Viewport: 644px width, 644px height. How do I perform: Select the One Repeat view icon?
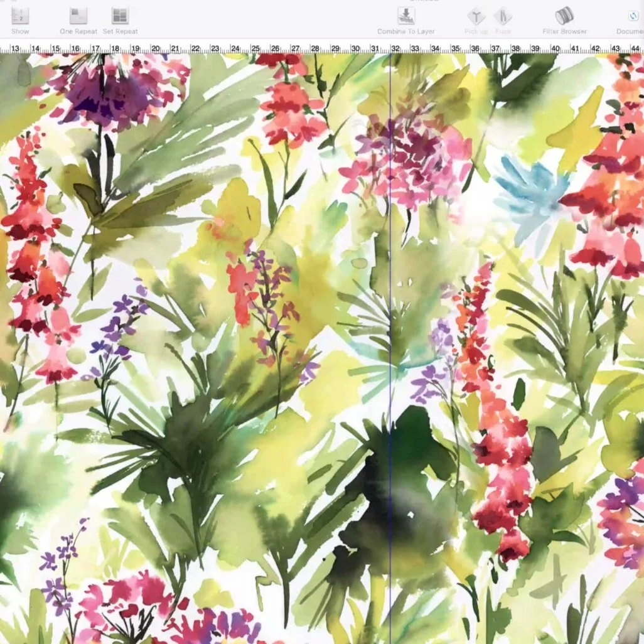78,16
